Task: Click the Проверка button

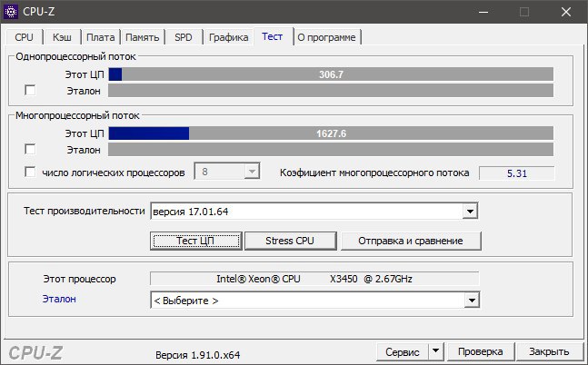Action: coord(481,352)
